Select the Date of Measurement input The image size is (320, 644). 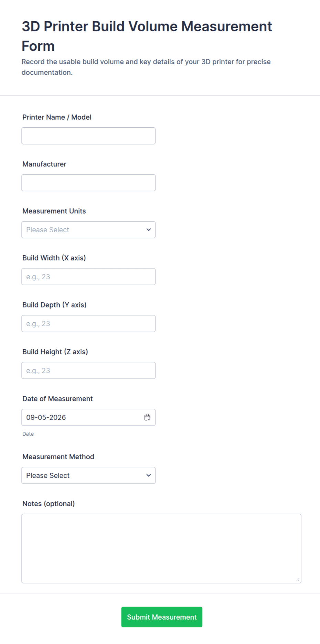point(88,417)
